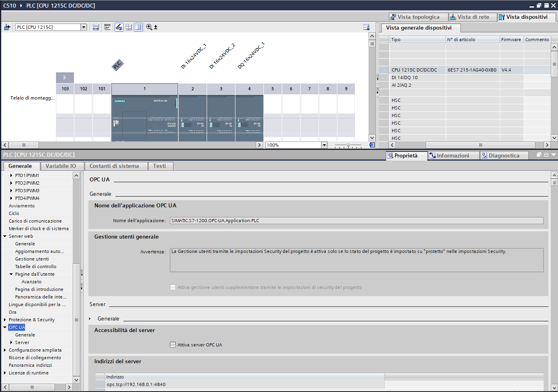Open the zoom options arrow next to the magnifier
This screenshot has height=392, width=558.
point(155,28)
